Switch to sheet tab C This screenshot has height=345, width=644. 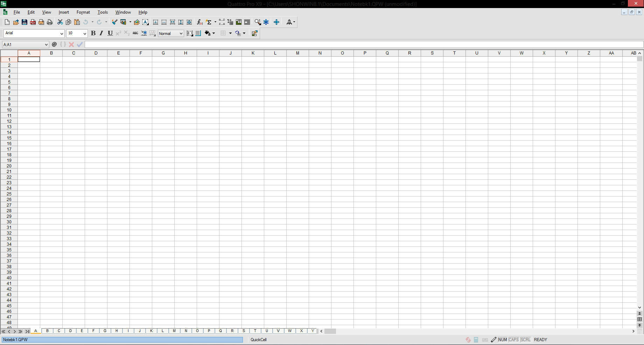coord(59,331)
